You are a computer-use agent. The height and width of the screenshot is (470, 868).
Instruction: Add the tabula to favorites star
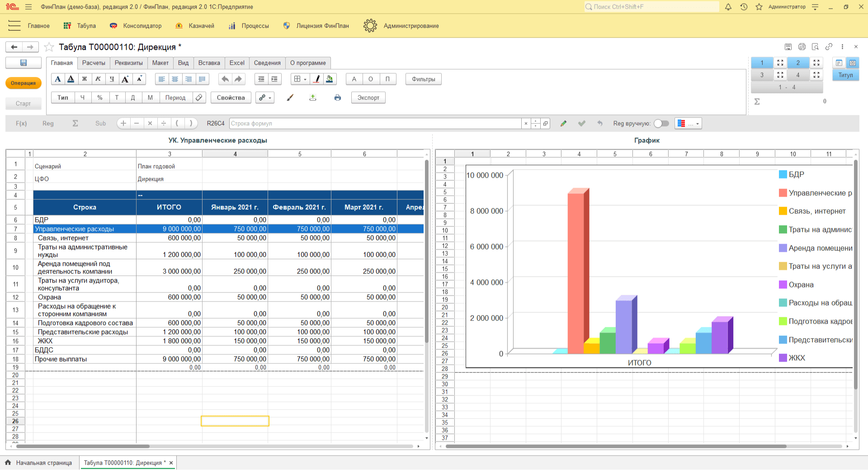click(x=49, y=47)
